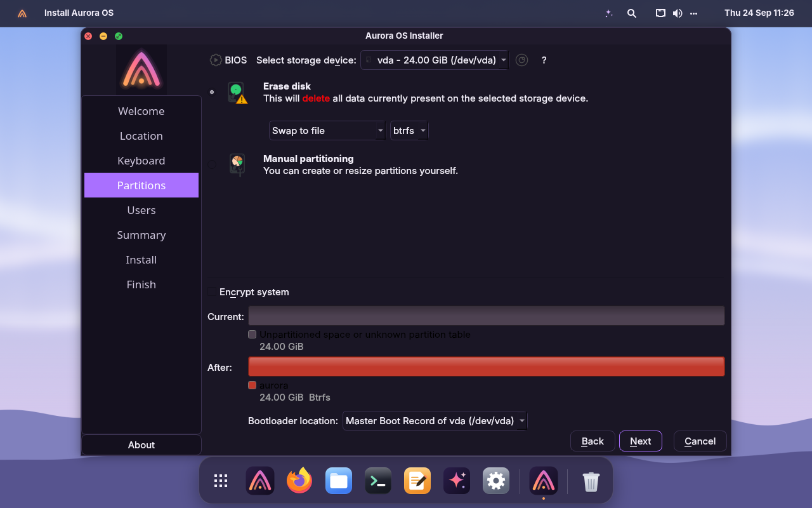Click the red aurora legend swatch
This screenshot has width=812, height=508.
(x=252, y=385)
